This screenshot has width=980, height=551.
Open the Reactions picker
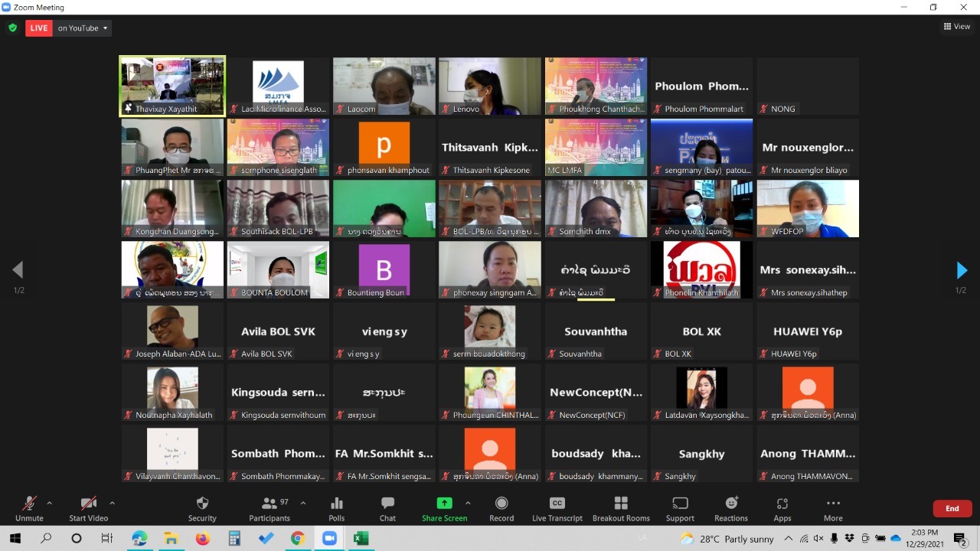[731, 508]
